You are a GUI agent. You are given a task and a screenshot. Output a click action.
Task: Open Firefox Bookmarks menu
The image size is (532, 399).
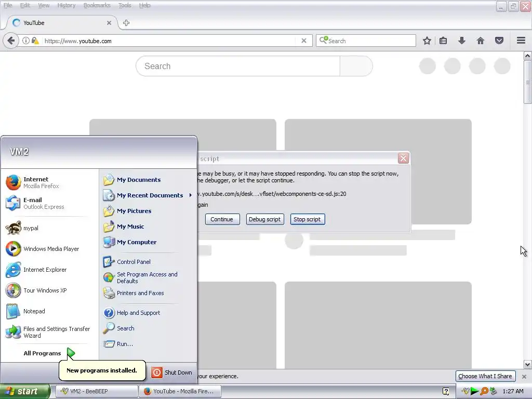(x=97, y=5)
